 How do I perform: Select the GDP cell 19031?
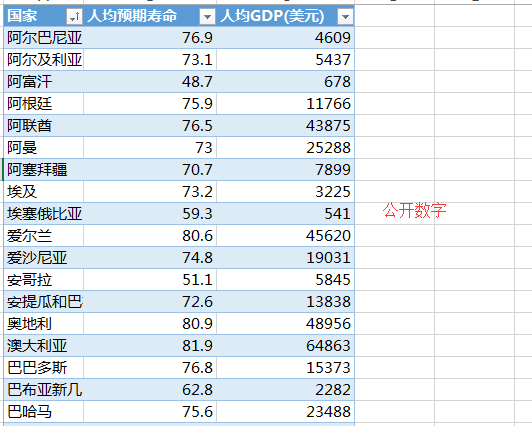click(x=285, y=258)
